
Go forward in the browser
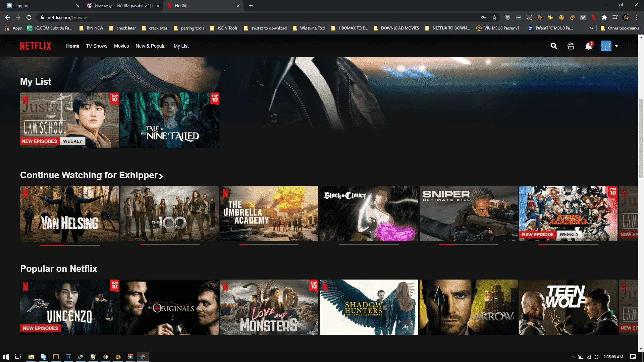[x=18, y=17]
